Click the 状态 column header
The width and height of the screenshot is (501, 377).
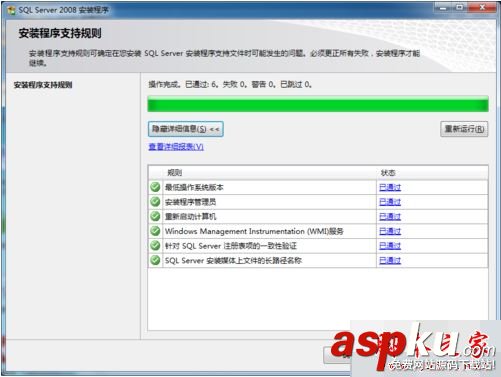point(388,173)
